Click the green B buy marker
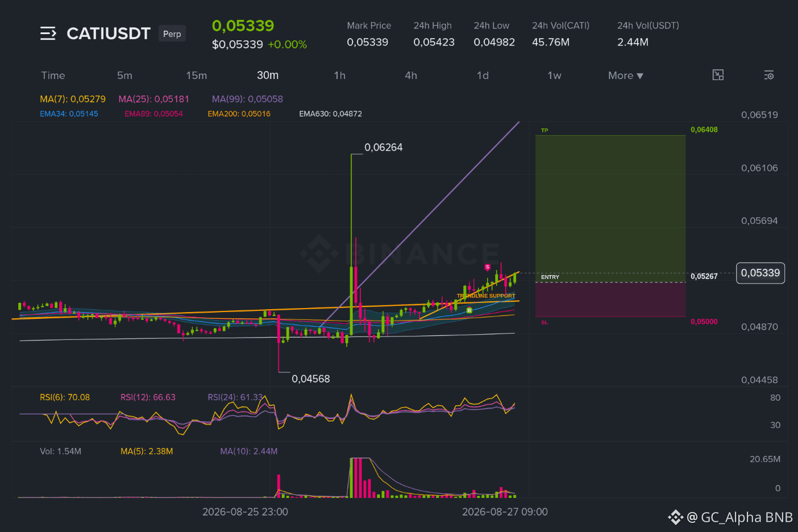The width and height of the screenshot is (798, 532). [469, 310]
